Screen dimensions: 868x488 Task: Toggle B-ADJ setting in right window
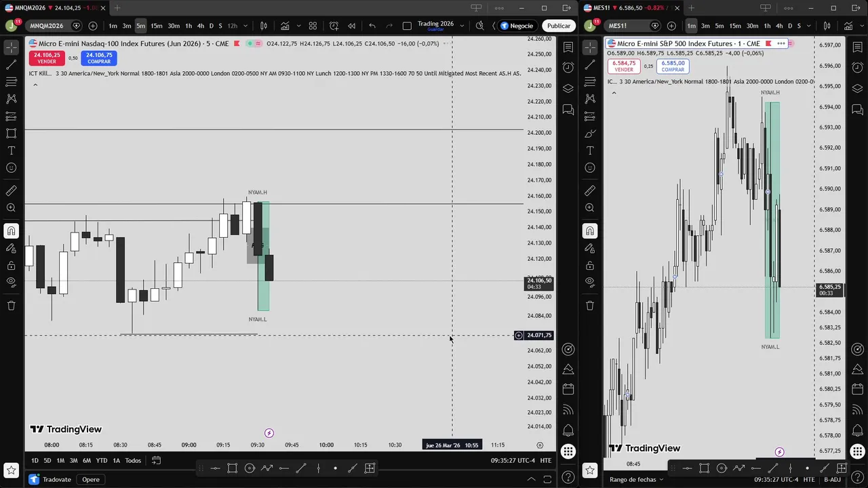pyautogui.click(x=832, y=480)
